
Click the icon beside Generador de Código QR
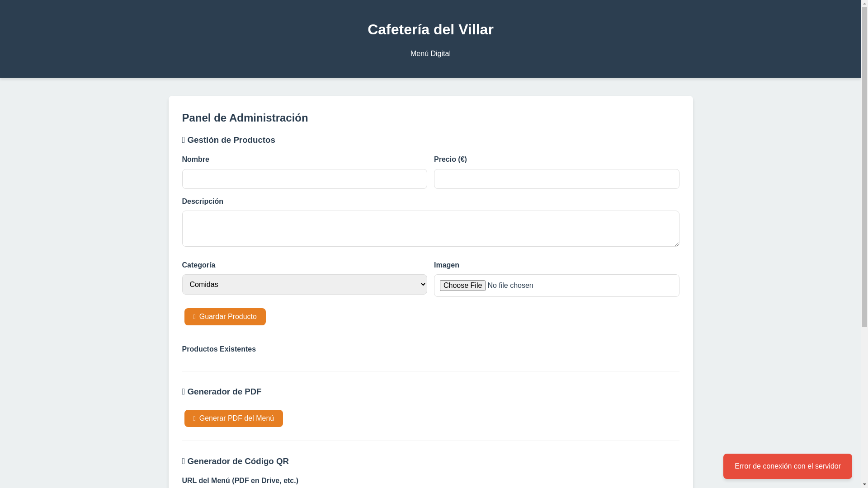click(x=184, y=461)
